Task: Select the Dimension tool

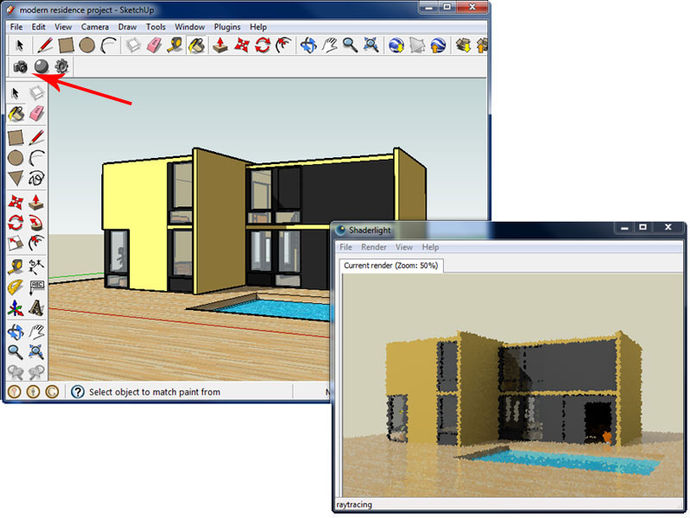Action: coord(37,267)
